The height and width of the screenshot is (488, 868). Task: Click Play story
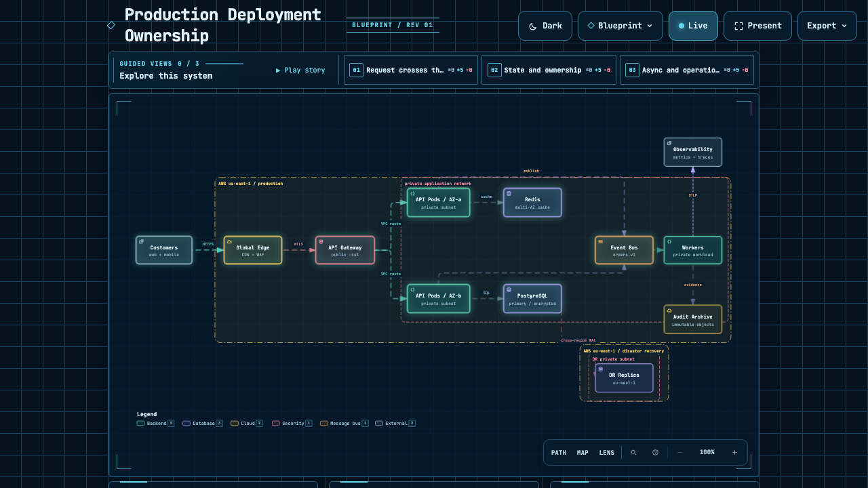[300, 70]
